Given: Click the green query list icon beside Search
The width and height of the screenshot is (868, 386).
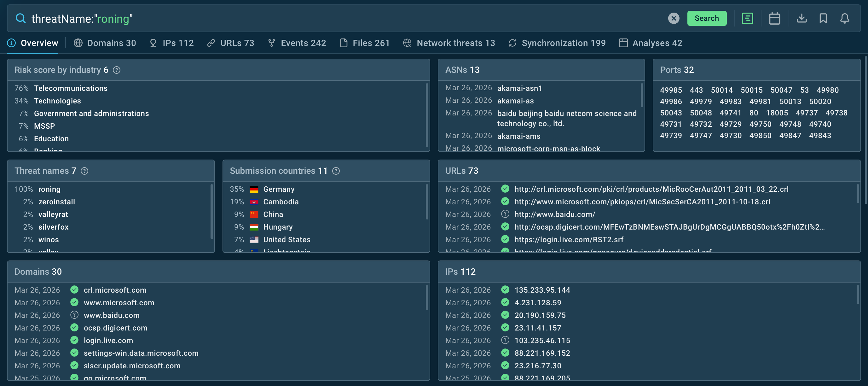Looking at the screenshot, I should (x=747, y=19).
